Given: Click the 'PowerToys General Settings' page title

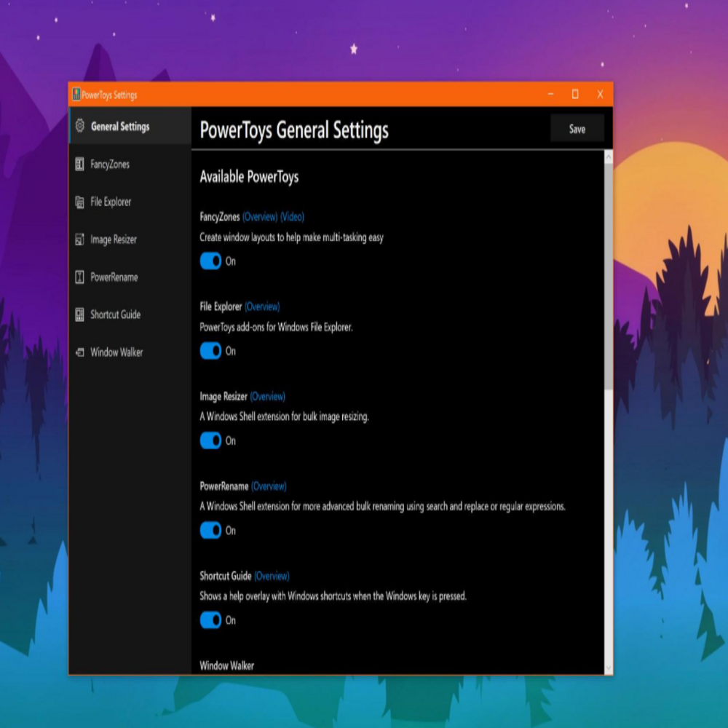Looking at the screenshot, I should click(294, 130).
